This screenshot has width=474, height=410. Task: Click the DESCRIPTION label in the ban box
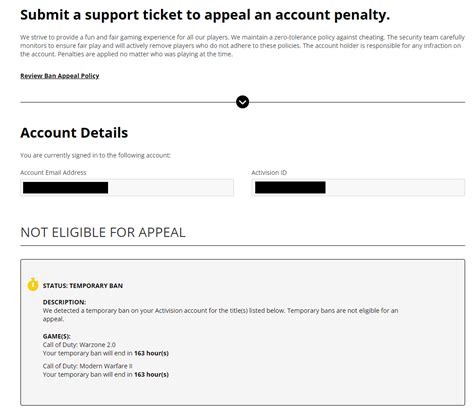pyautogui.click(x=64, y=302)
